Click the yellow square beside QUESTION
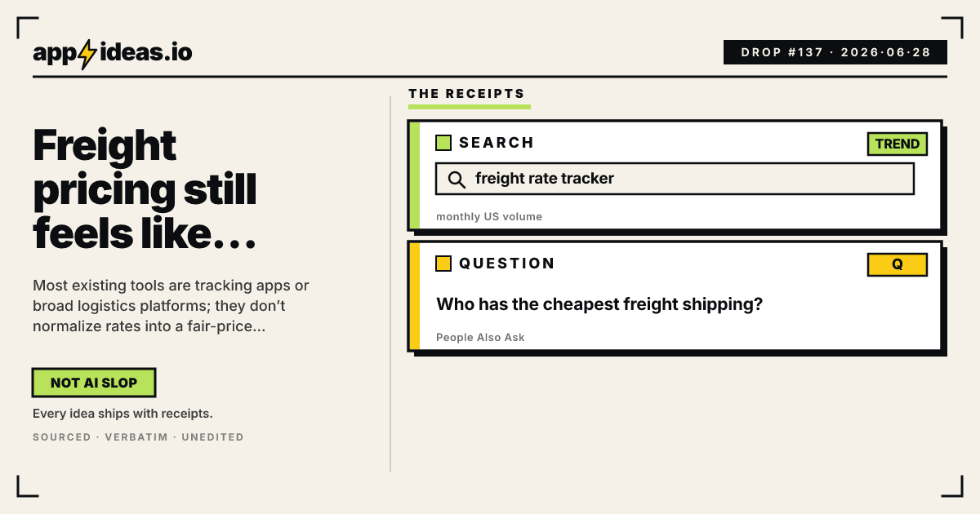The width and height of the screenshot is (980, 514). [x=443, y=264]
